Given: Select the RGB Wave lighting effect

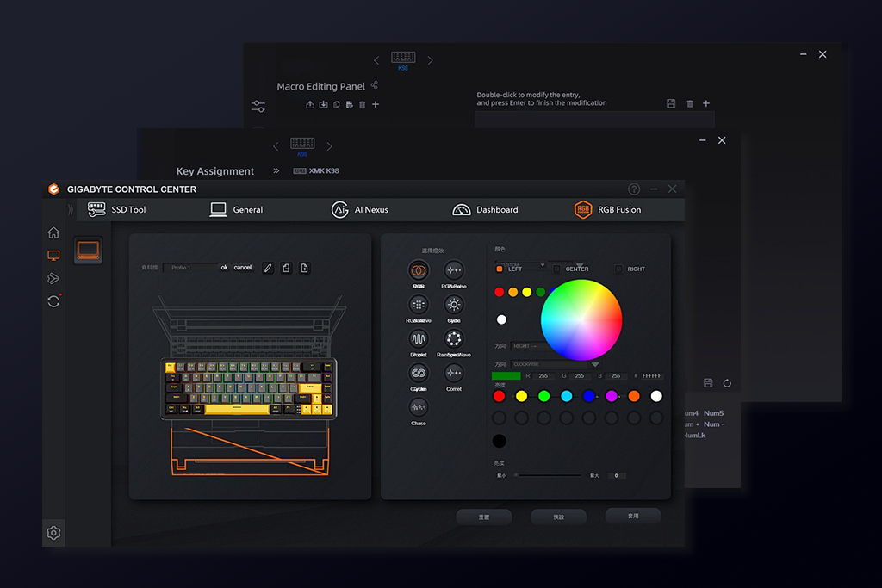Looking at the screenshot, I should click(x=419, y=306).
